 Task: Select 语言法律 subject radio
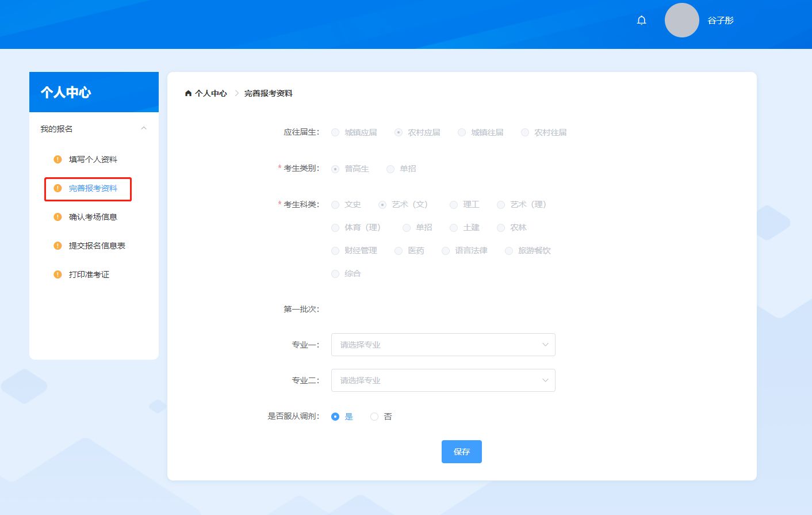click(x=465, y=250)
